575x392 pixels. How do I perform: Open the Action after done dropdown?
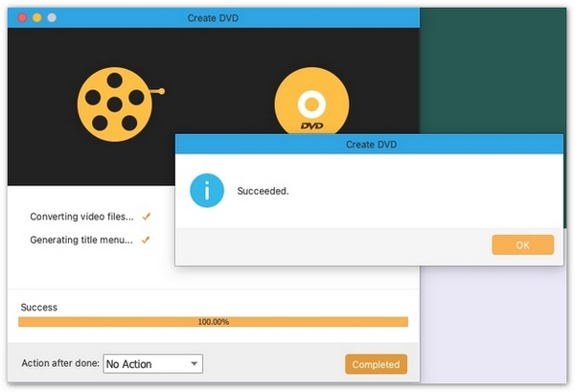coord(153,364)
